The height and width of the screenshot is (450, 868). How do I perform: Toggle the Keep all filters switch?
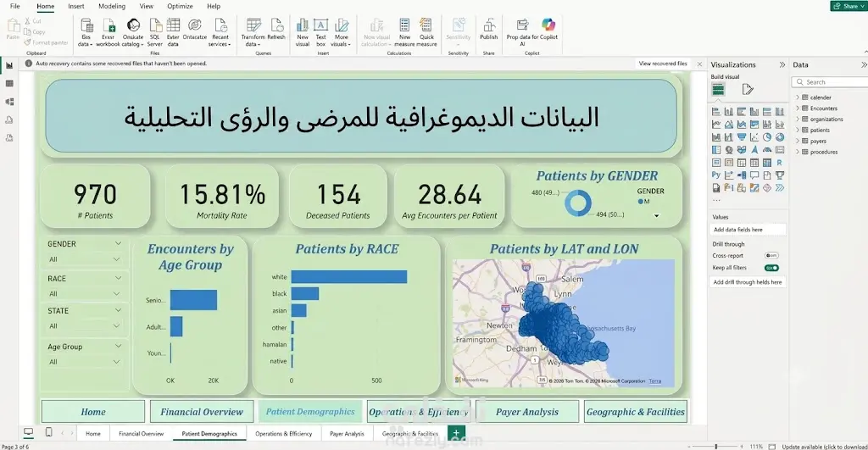tap(771, 268)
